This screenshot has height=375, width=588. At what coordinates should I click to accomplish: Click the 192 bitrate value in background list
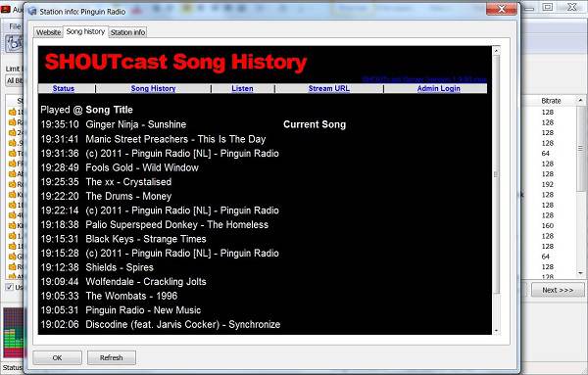[548, 184]
